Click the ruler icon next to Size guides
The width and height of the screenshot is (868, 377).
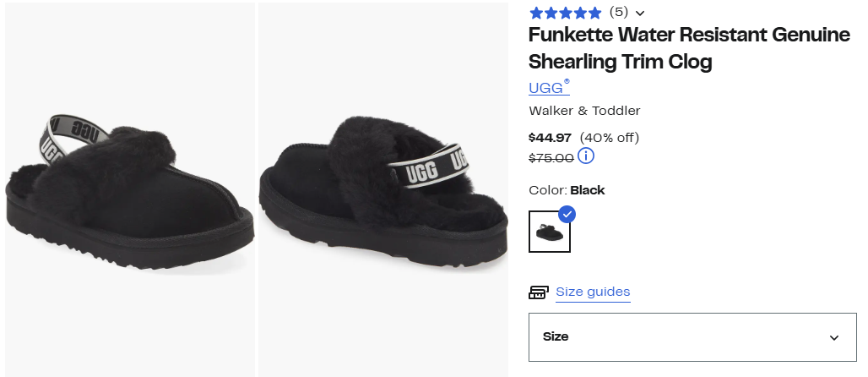[x=539, y=292]
